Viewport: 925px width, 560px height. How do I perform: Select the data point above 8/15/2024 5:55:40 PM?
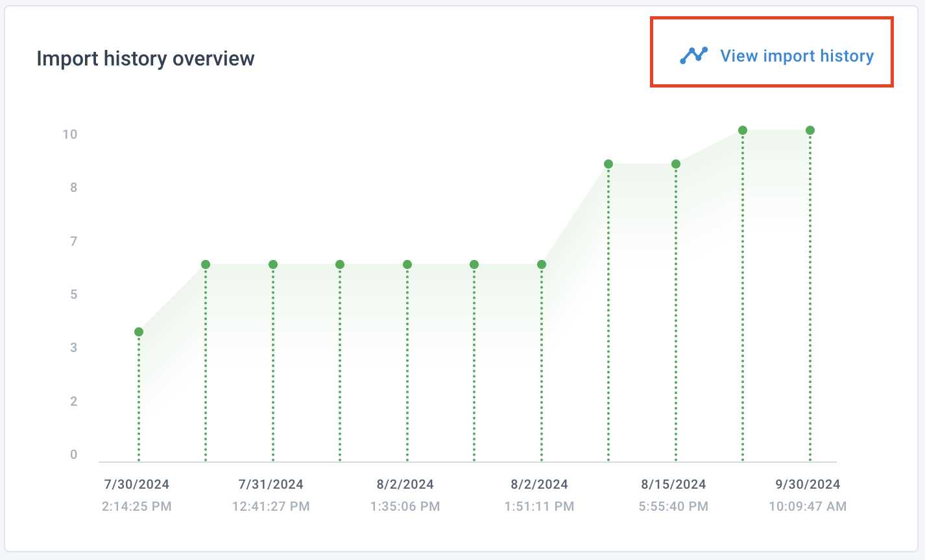click(x=676, y=164)
